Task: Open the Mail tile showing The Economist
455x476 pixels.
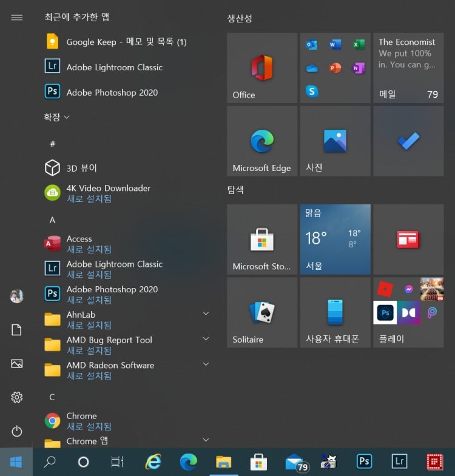Action: pyautogui.click(x=408, y=68)
